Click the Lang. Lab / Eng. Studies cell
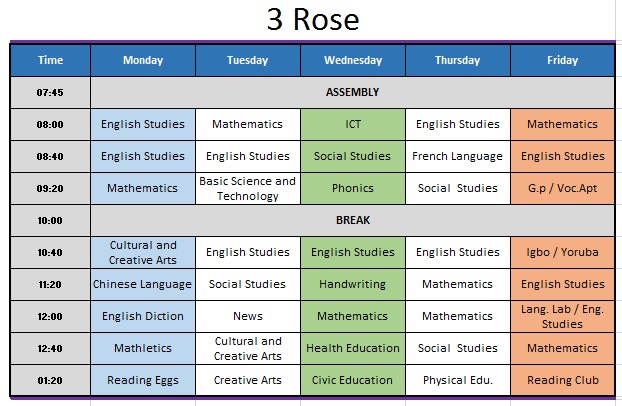622x406 pixels. click(562, 316)
